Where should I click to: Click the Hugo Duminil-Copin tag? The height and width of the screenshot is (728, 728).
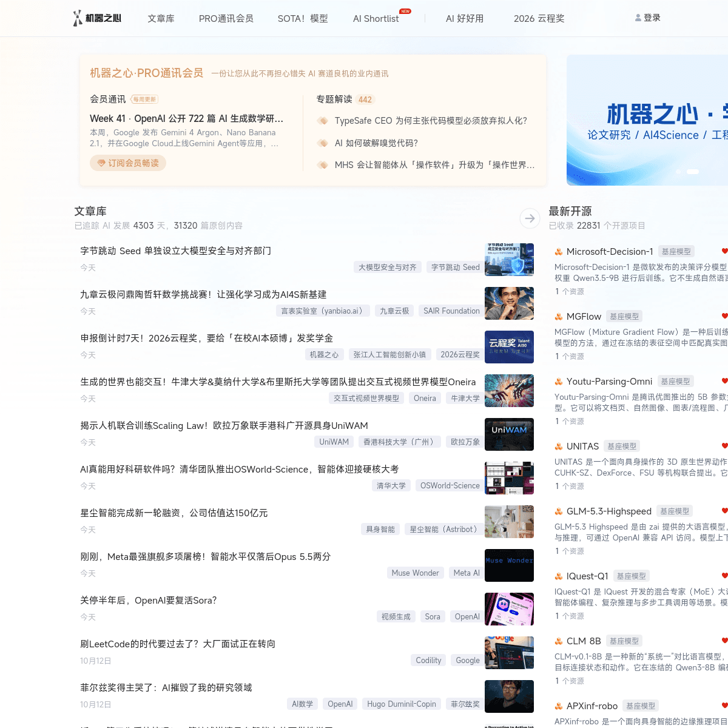(402, 704)
